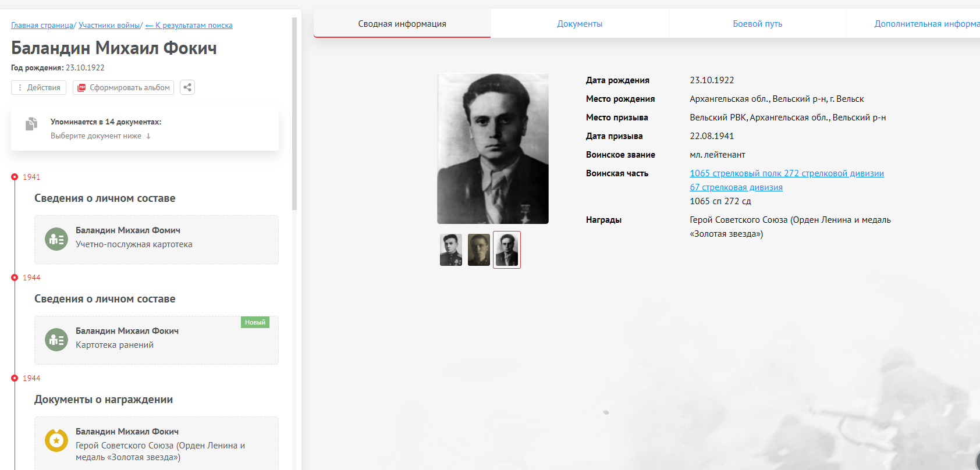Click the Картотека ранений green person icon
The image size is (980, 470).
tap(56, 340)
